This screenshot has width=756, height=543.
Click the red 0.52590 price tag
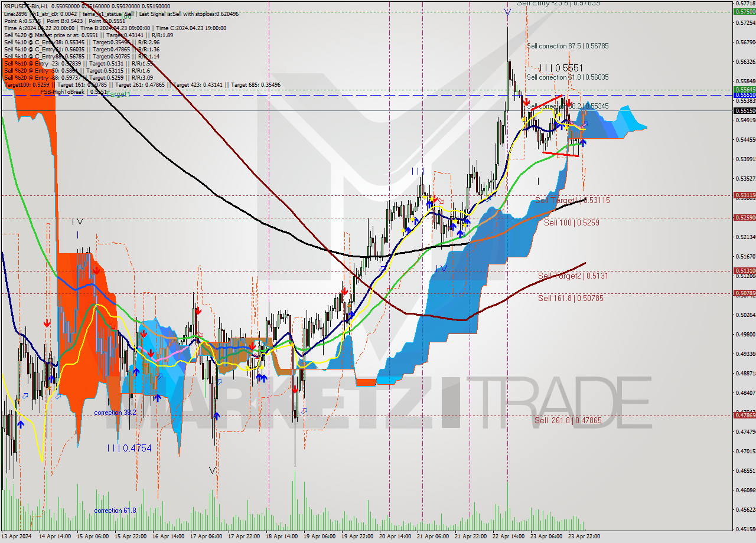coord(744,217)
